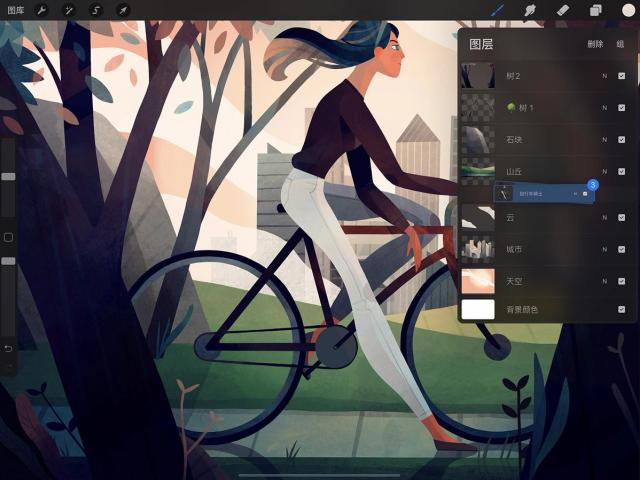Open blend mode N of 树2 layer
Screen dimensions: 640x480
604,76
